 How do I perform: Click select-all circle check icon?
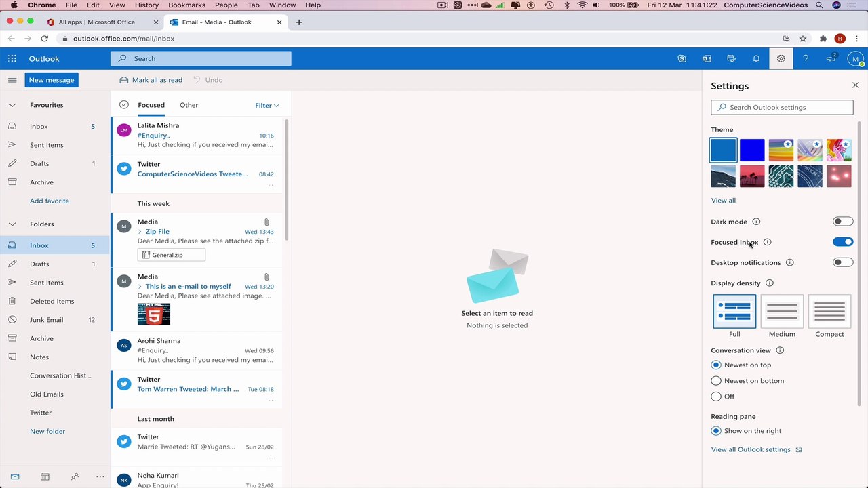click(123, 105)
